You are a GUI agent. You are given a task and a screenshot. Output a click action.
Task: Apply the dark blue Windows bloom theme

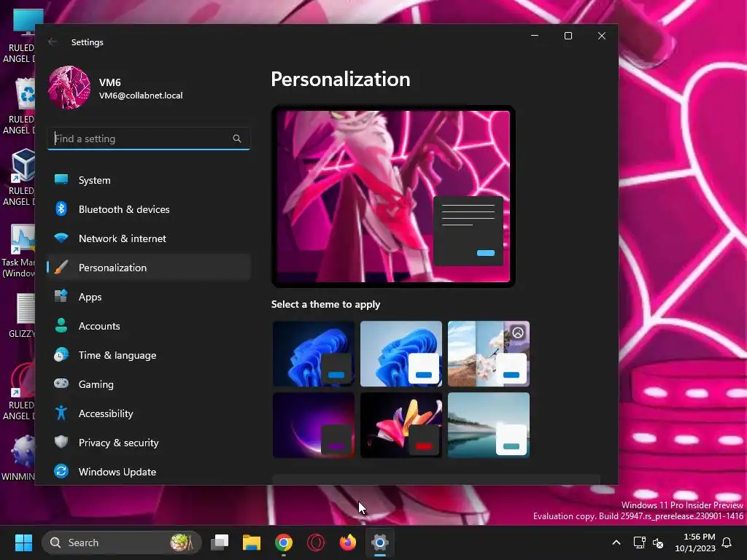point(314,354)
